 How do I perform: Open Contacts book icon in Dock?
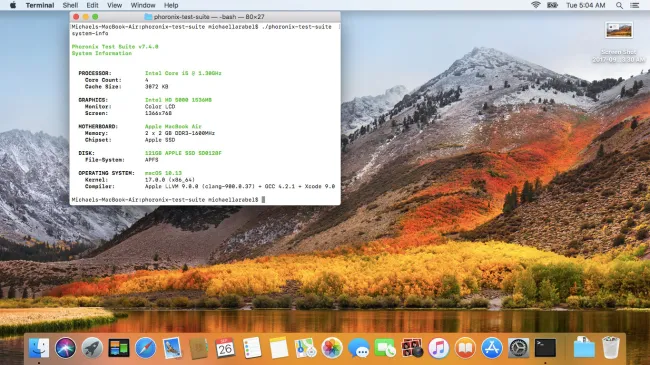[x=199, y=348]
